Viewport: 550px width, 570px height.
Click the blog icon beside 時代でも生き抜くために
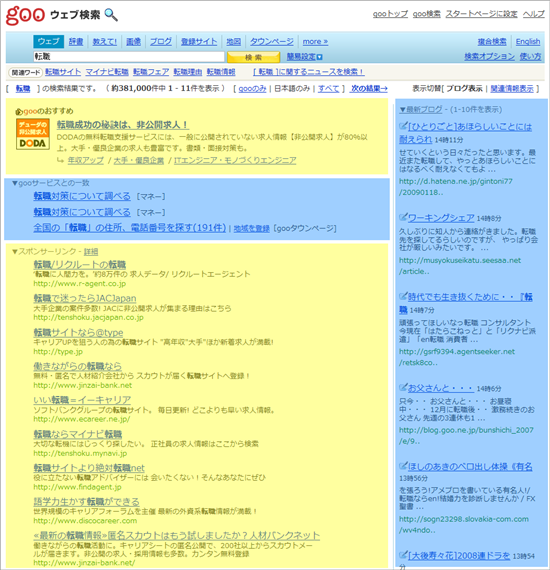[403, 296]
